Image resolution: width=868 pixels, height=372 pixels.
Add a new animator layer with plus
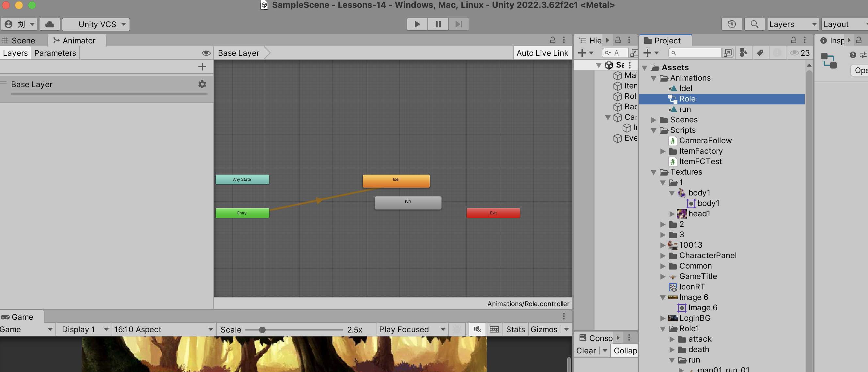click(x=202, y=67)
